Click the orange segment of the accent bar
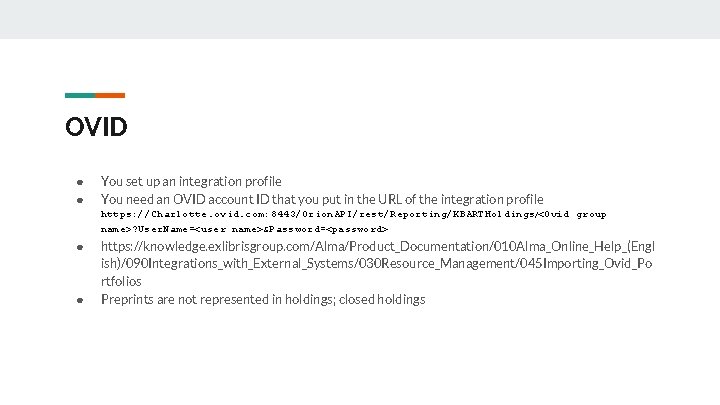Image resolution: width=720 pixels, height=405 pixels. [x=110, y=95]
